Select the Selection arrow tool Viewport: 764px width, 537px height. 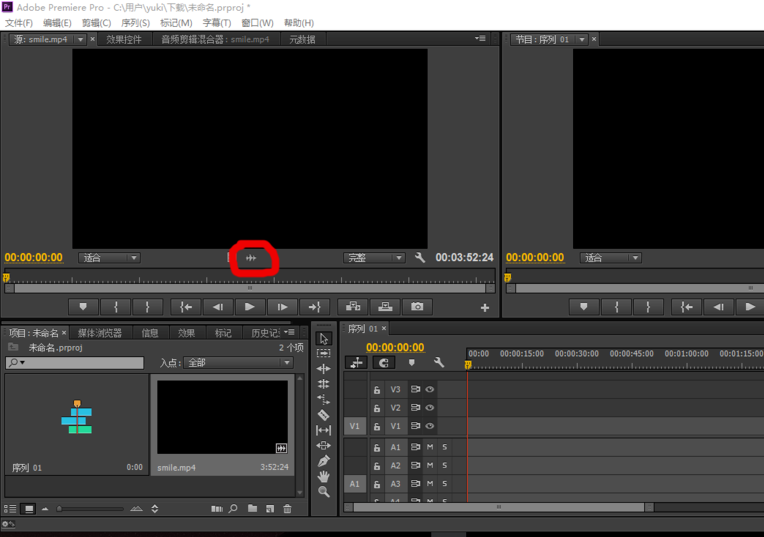[x=324, y=338]
